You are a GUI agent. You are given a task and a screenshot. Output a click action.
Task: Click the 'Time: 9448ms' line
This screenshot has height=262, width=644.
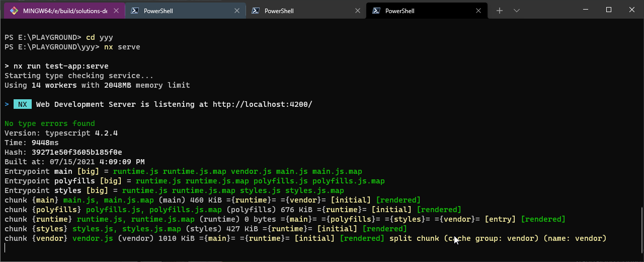32,143
